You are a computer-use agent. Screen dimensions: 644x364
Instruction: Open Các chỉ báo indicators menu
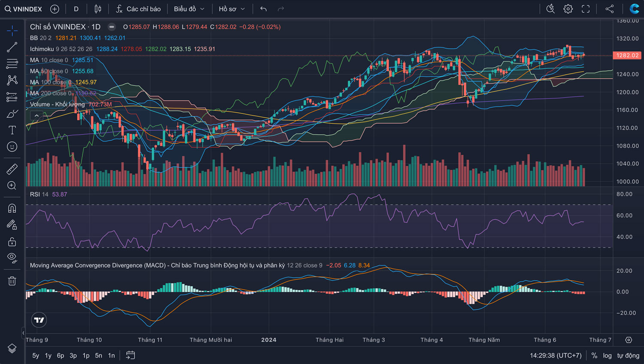coord(138,9)
